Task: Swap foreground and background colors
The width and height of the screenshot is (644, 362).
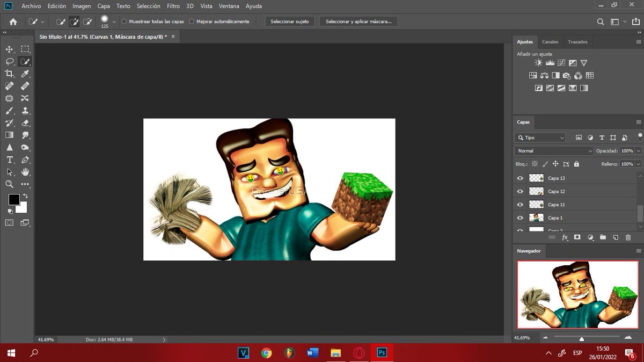Action: [x=25, y=197]
